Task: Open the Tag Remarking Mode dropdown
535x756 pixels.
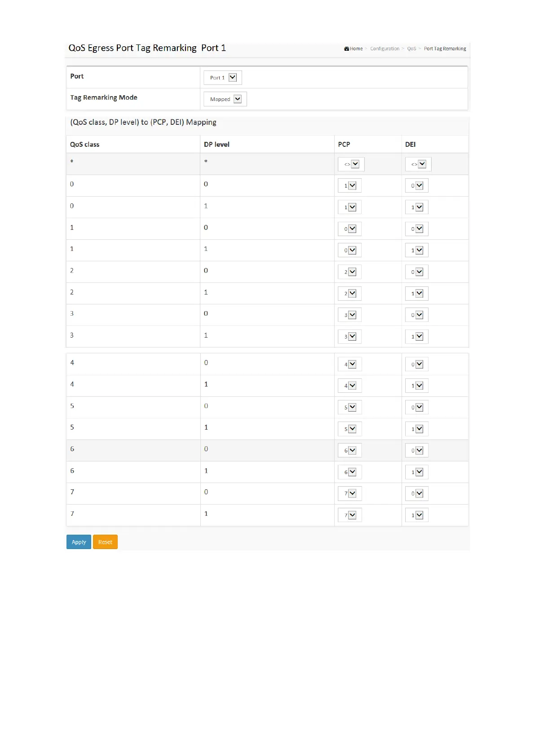Action: pyautogui.click(x=225, y=99)
